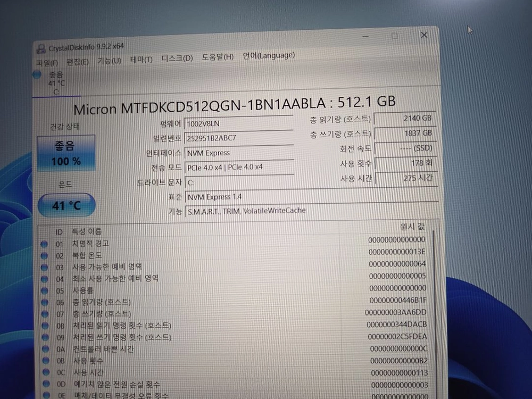
Task: Select the 총 쓰기량 (호스트) list row name
Action: tap(102, 314)
